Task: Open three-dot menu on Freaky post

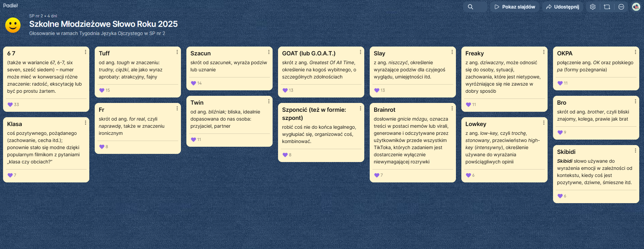Action: click(544, 52)
